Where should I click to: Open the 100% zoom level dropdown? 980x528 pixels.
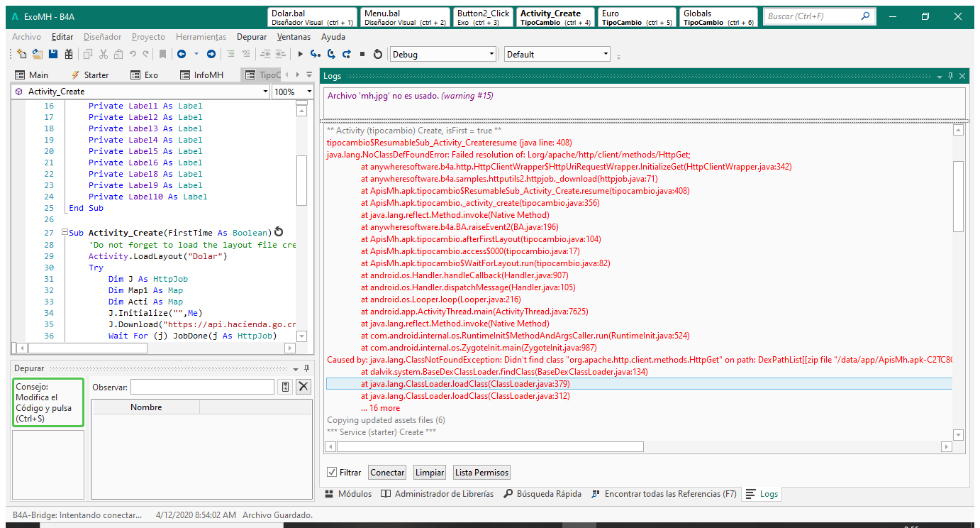coord(309,92)
